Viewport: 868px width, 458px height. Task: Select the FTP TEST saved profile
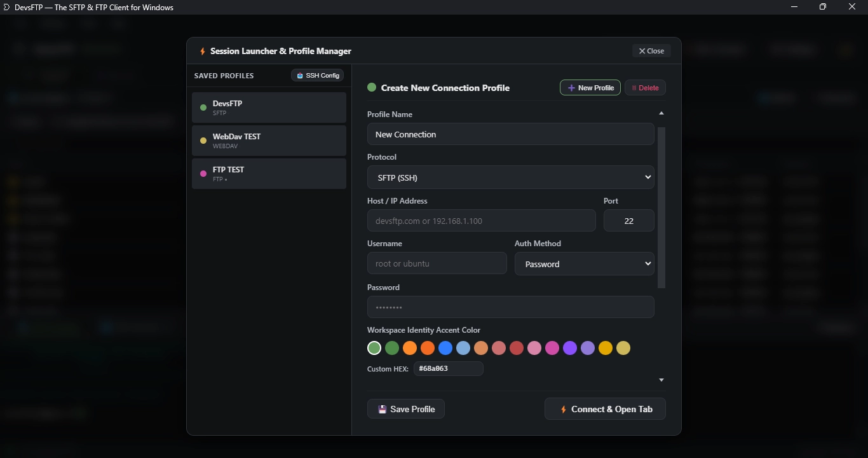[269, 174]
